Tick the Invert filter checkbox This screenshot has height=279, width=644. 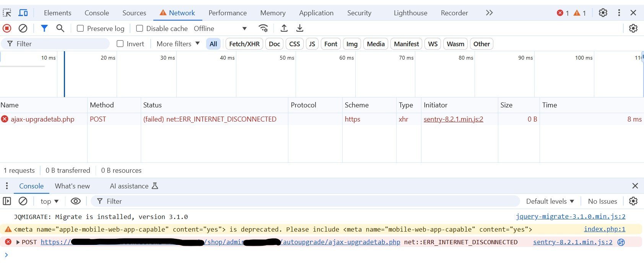[120, 44]
